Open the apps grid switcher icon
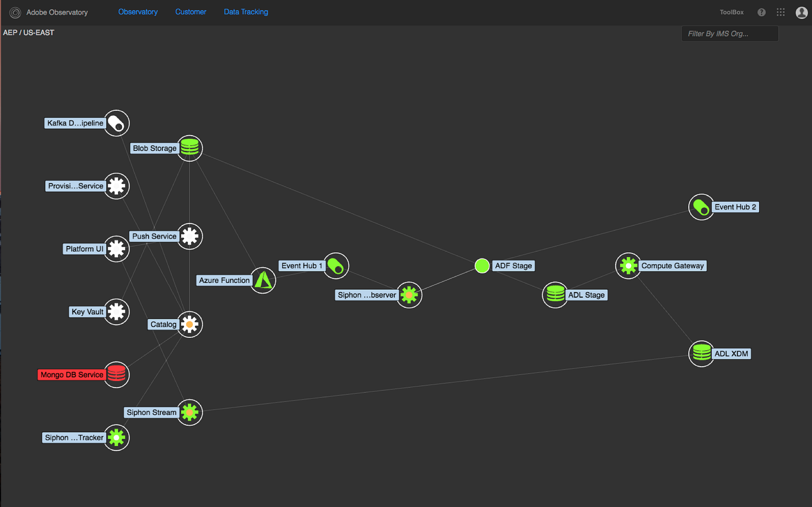Viewport: 812px width, 507px height. 781,12
